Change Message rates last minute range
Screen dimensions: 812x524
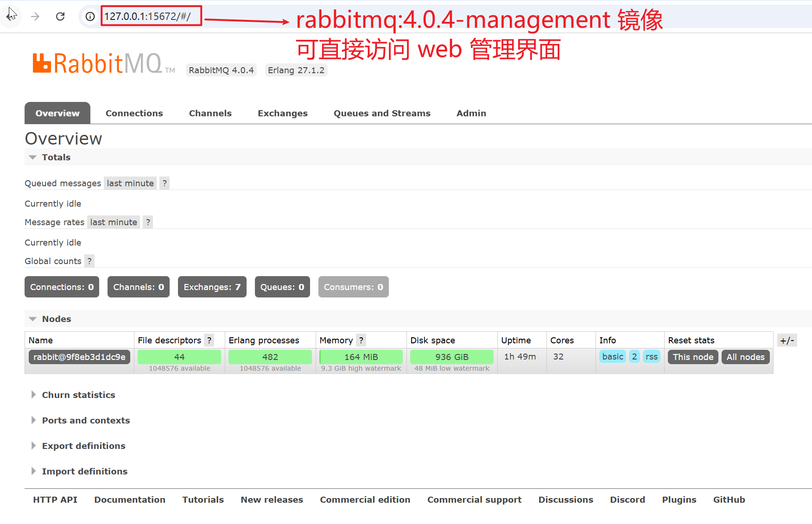114,222
